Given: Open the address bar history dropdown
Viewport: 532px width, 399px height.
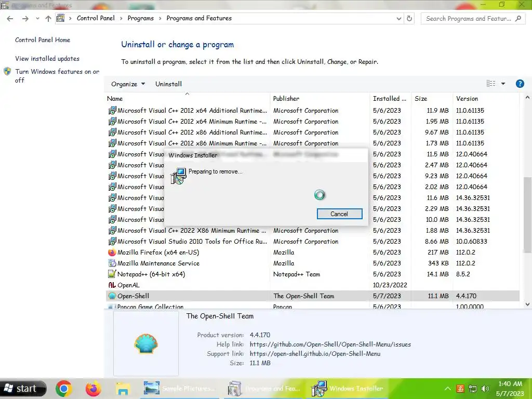Looking at the screenshot, I should pyautogui.click(x=399, y=19).
